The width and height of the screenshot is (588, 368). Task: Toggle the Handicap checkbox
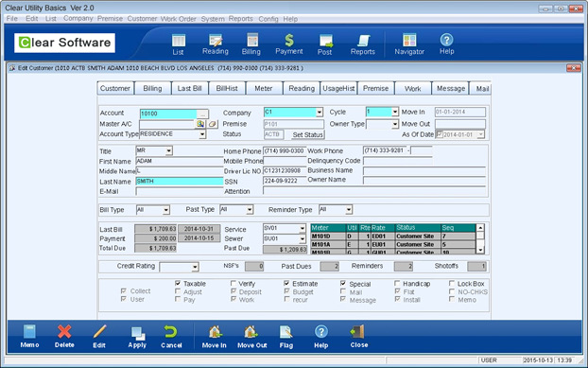397,283
